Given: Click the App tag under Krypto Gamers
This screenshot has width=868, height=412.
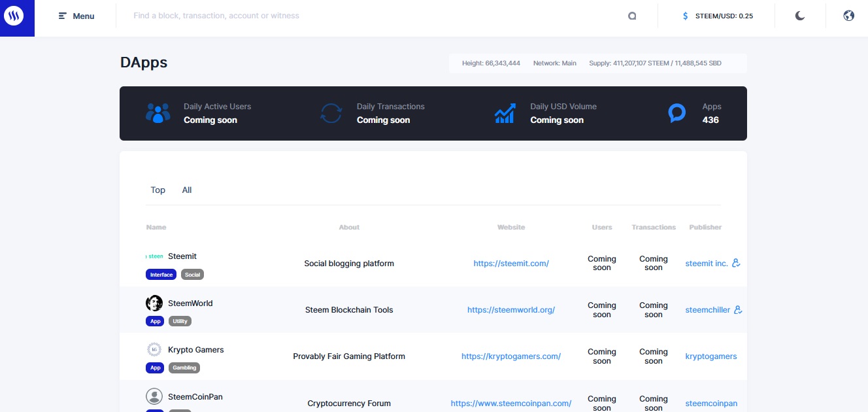Looking at the screenshot, I should point(156,368).
